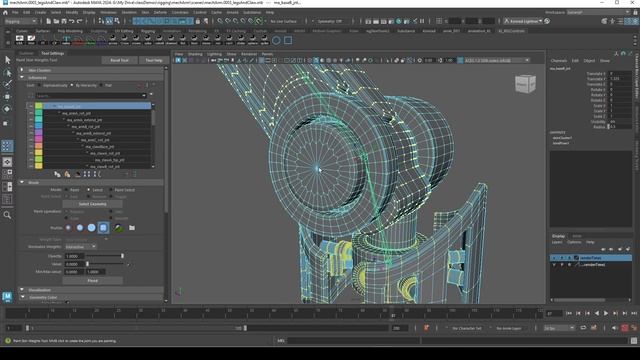Save the scene using the toolbar icon
Screen dimensions: 640x360
click(x=64, y=21)
